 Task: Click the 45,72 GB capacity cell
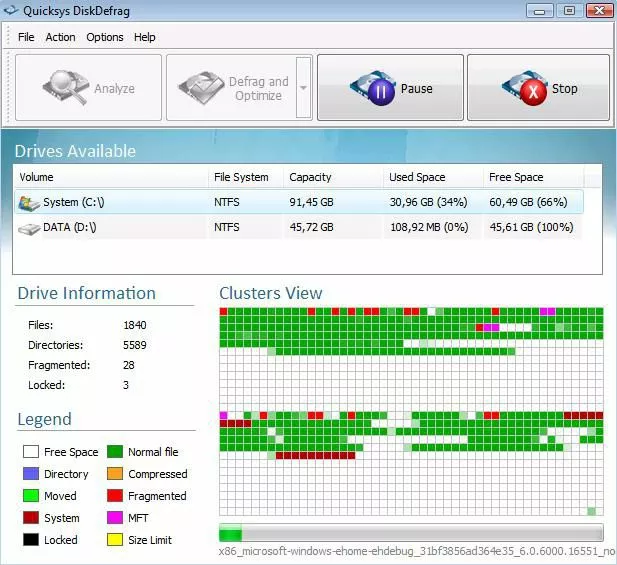click(x=311, y=227)
